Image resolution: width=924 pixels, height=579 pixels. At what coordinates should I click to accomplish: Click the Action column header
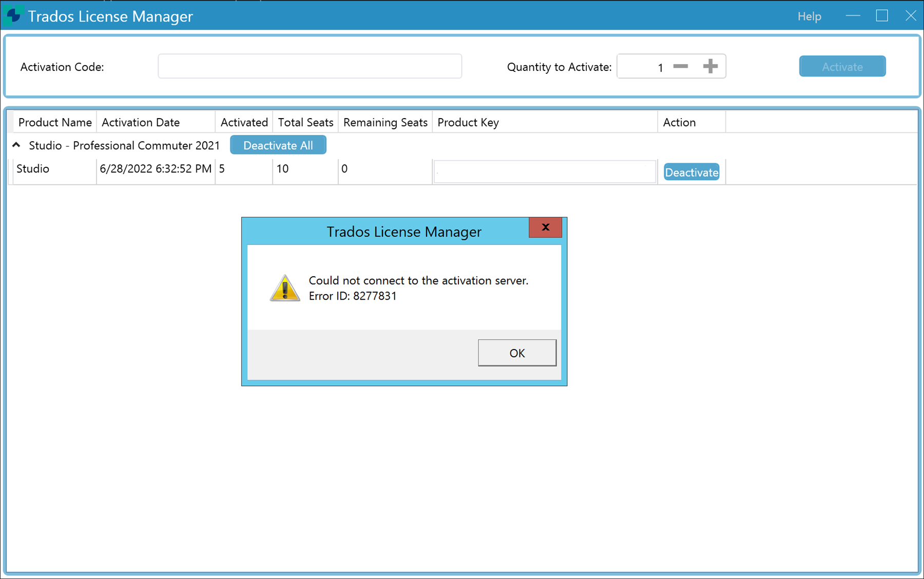coord(691,122)
